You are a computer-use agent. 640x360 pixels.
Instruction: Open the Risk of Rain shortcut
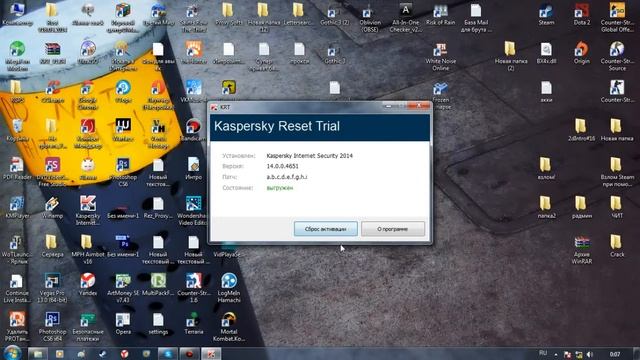click(x=440, y=14)
